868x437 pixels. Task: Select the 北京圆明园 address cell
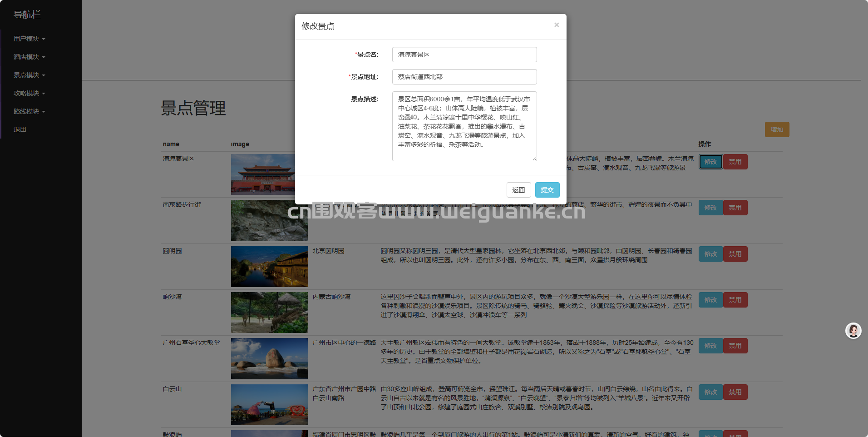tap(329, 251)
